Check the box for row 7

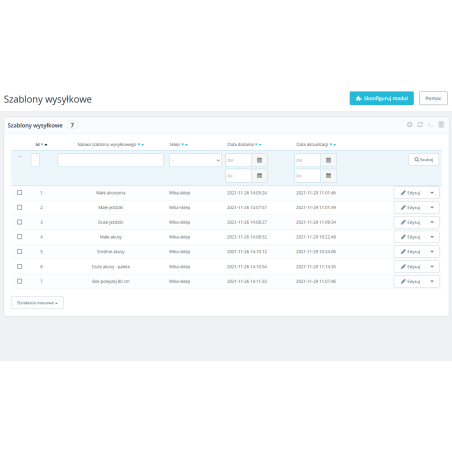click(20, 281)
